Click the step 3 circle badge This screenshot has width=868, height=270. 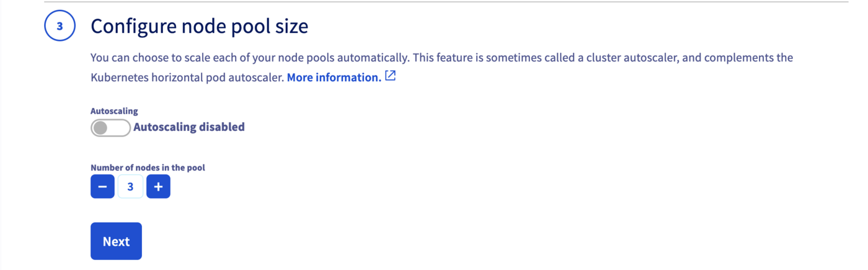[60, 27]
